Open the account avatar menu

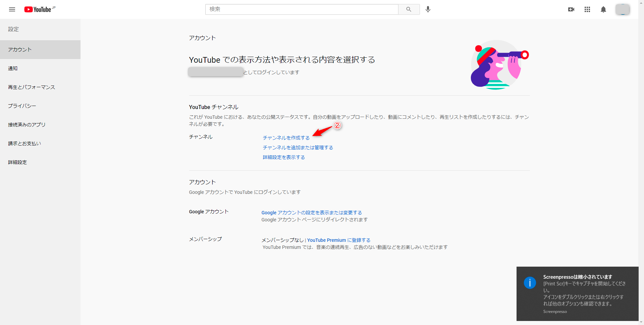tap(623, 9)
